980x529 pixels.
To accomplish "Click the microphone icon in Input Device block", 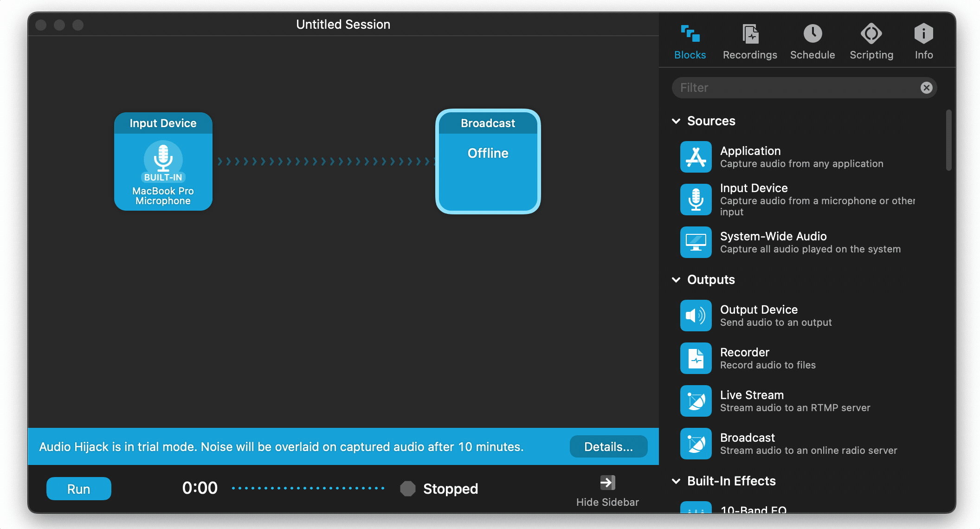I will tap(163, 158).
